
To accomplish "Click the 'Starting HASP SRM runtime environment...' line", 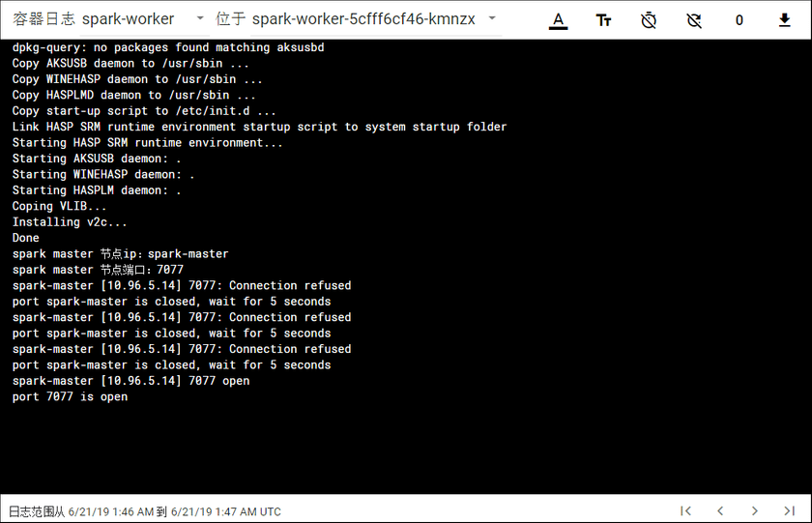I will click(148, 143).
